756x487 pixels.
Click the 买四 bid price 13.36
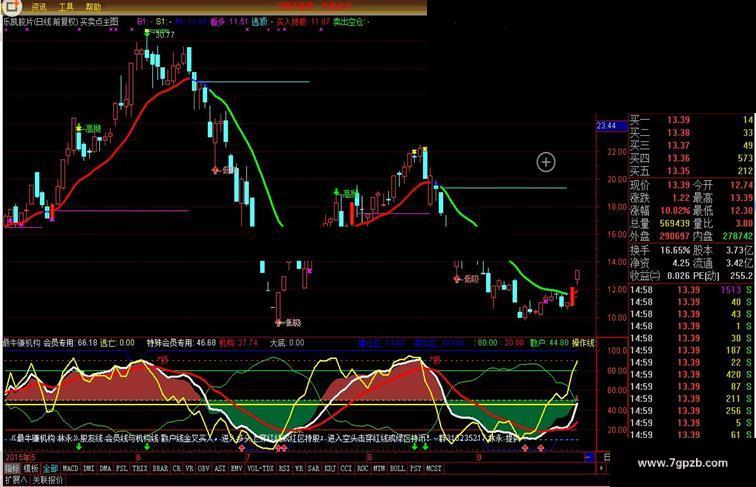(x=678, y=158)
